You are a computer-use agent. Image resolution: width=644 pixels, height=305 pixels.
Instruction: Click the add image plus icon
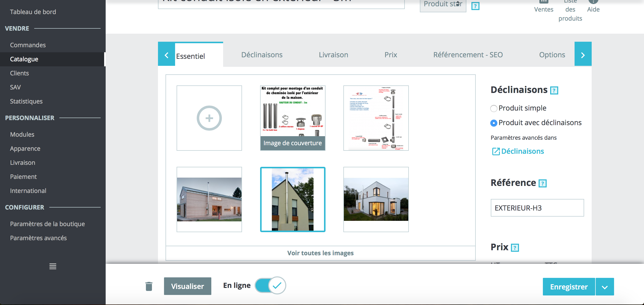coord(209,118)
